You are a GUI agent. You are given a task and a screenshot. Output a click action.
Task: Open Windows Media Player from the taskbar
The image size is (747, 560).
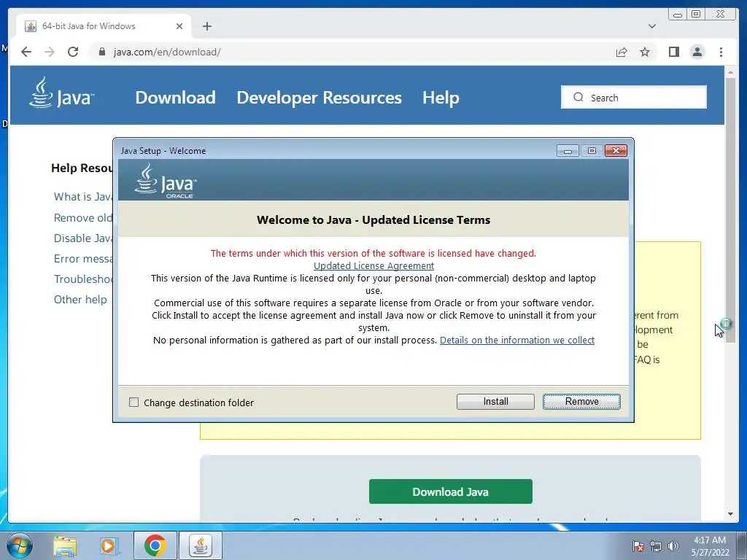109,545
